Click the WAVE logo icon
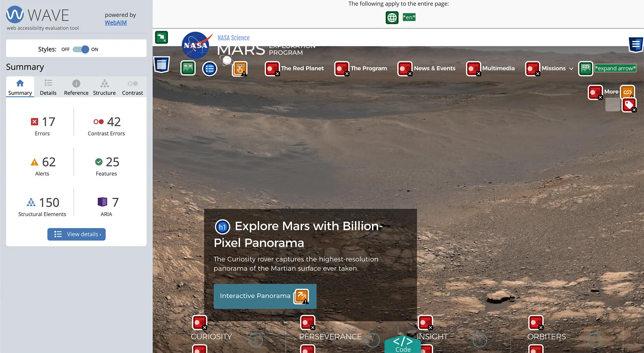Image resolution: width=644 pixels, height=353 pixels. click(15, 14)
